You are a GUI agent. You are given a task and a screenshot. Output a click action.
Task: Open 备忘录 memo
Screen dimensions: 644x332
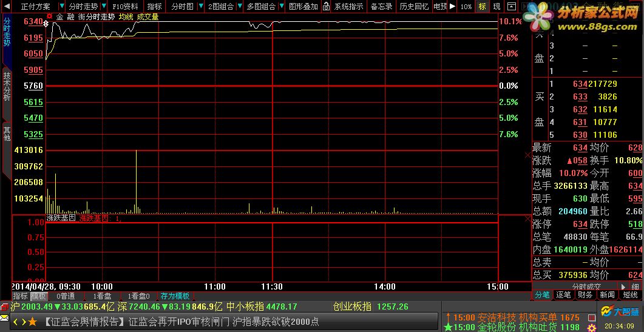coord(381,6)
